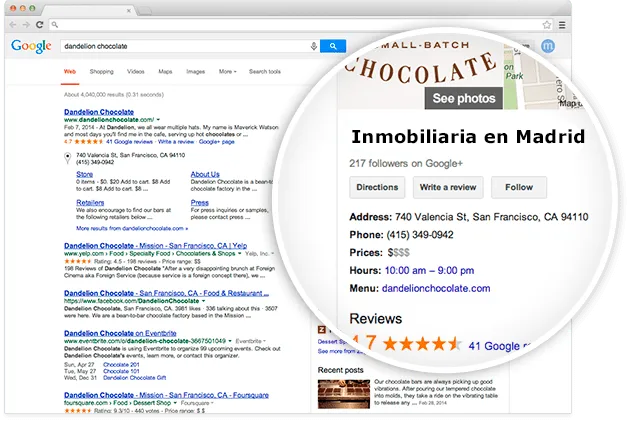631x426 pixels.
Task: Open the dandelionchocolate.com menu link
Action: pyautogui.click(x=436, y=288)
